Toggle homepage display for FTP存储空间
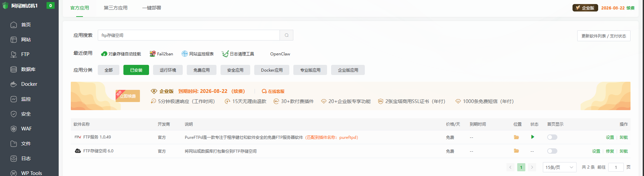This screenshot has width=644, height=176. pyautogui.click(x=552, y=151)
